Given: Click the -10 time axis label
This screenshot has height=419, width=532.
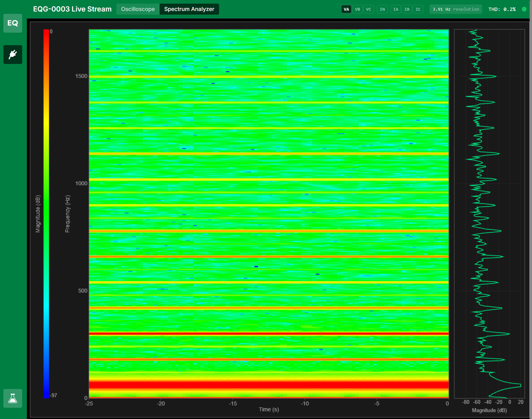Looking at the screenshot, I should point(305,404).
